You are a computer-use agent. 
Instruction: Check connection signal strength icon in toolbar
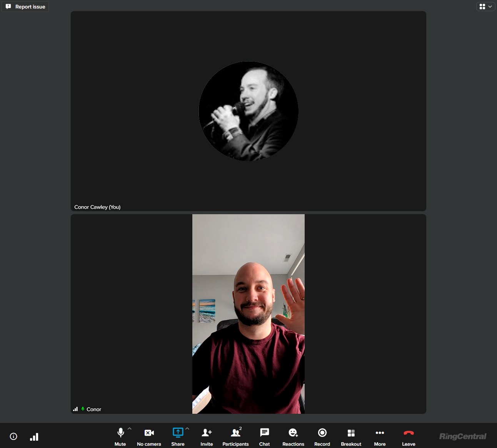(34, 436)
